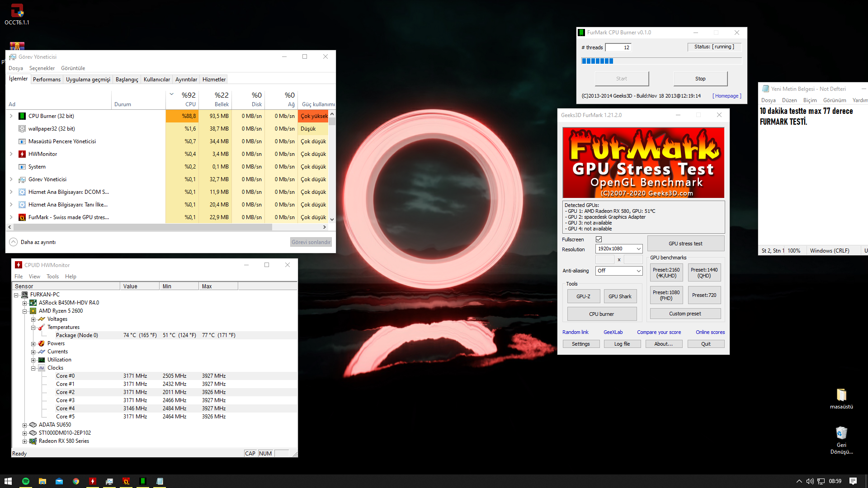Click the ADATA SU650 drive icon
This screenshot has height=488, width=868.
coord(33,425)
